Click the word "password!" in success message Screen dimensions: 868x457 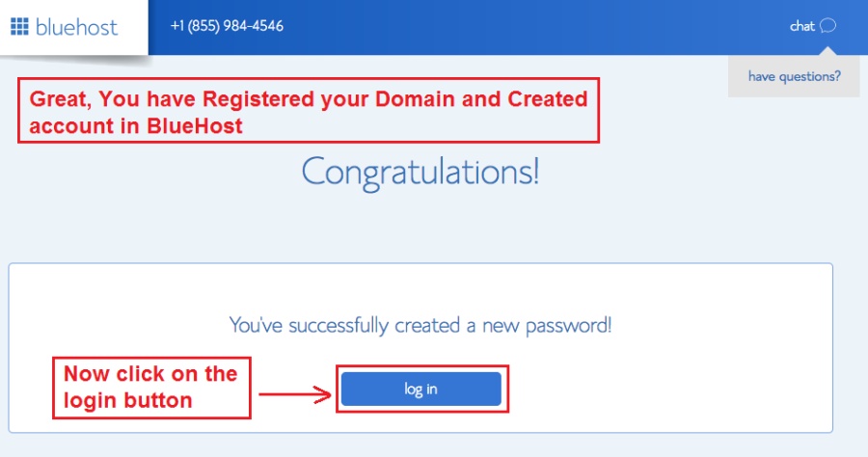[x=568, y=326]
